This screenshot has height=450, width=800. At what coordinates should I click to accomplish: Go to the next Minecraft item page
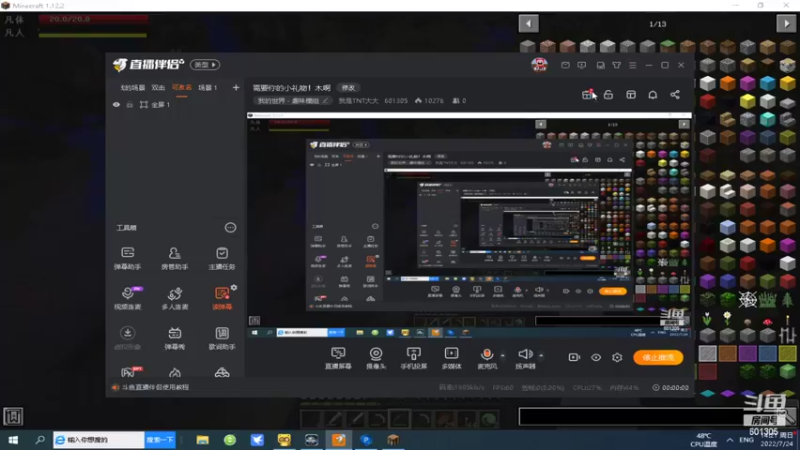786,23
